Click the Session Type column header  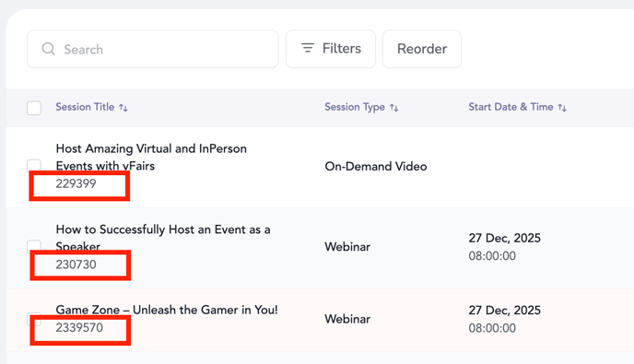(355, 107)
